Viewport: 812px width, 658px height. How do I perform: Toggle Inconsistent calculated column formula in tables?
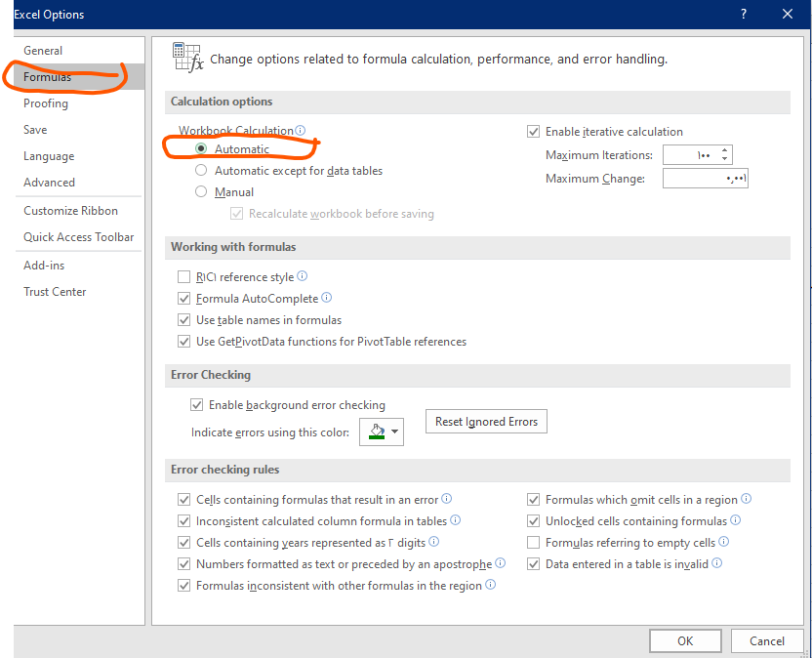coord(183,520)
